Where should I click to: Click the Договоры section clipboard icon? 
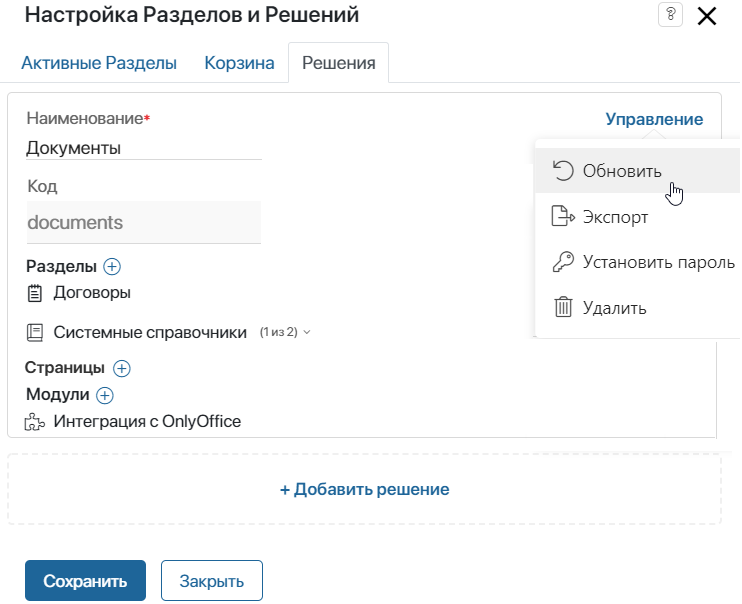pyautogui.click(x=35, y=293)
